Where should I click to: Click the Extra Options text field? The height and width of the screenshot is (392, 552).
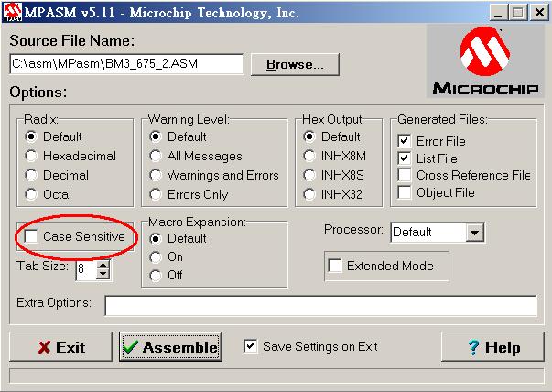(320, 305)
